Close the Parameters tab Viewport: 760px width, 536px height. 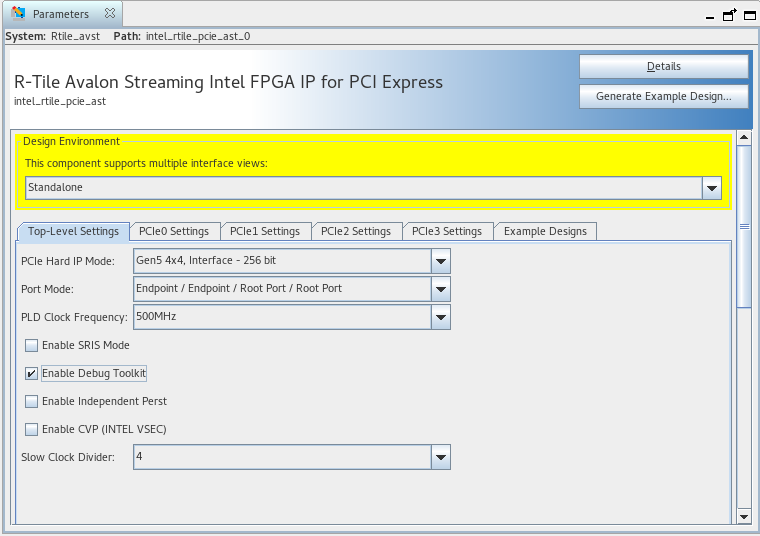(110, 14)
